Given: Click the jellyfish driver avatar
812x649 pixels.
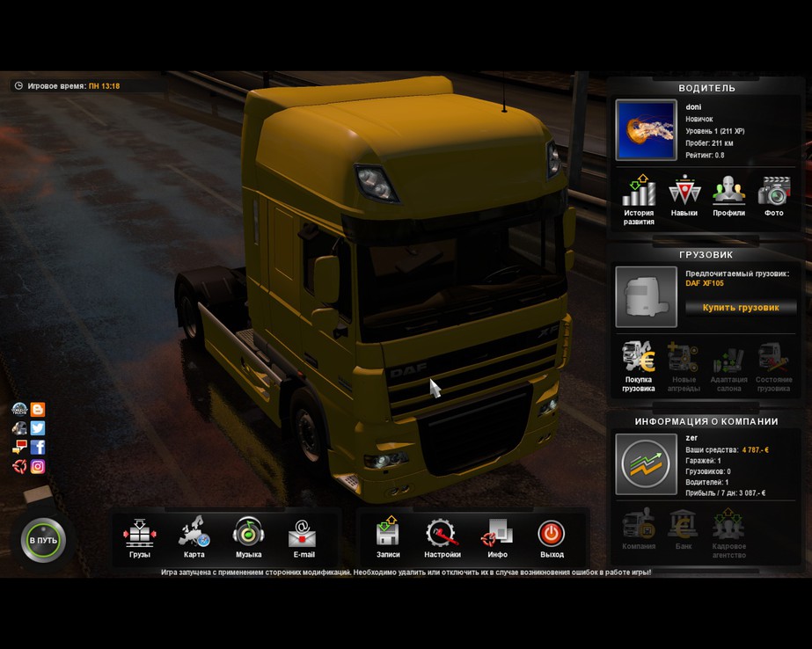Looking at the screenshot, I should pos(646,130).
